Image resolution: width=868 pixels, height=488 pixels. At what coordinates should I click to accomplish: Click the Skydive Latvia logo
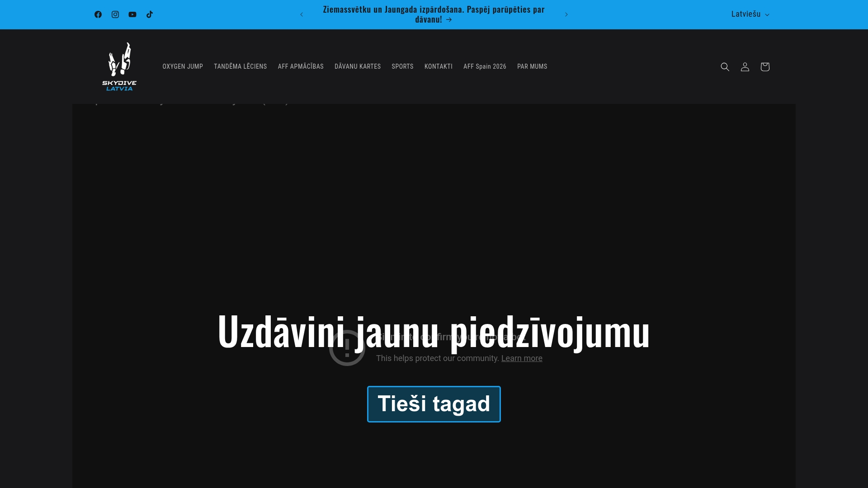click(x=119, y=66)
